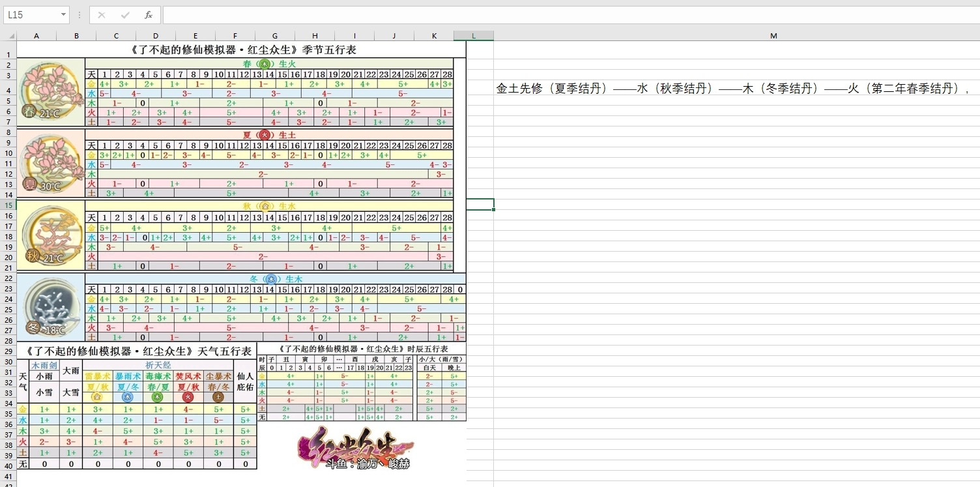Select column F header
Viewport: 980px width, 487px height.
(x=235, y=36)
